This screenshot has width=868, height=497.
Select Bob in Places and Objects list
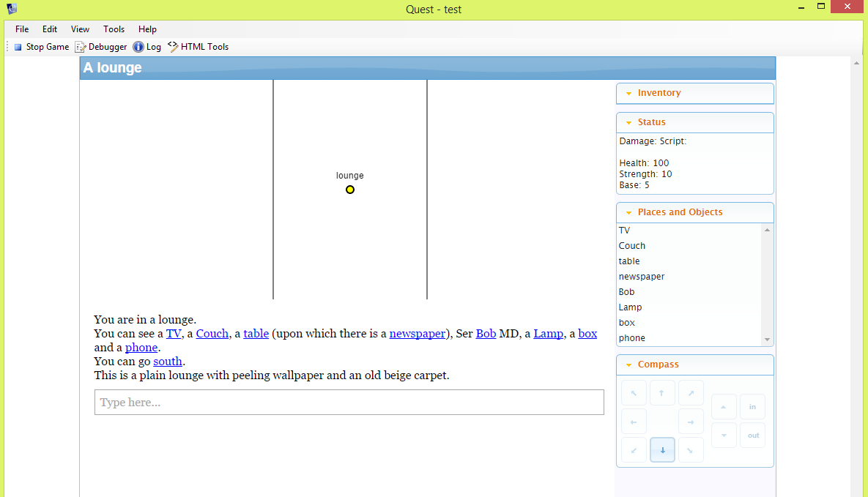pyautogui.click(x=627, y=292)
